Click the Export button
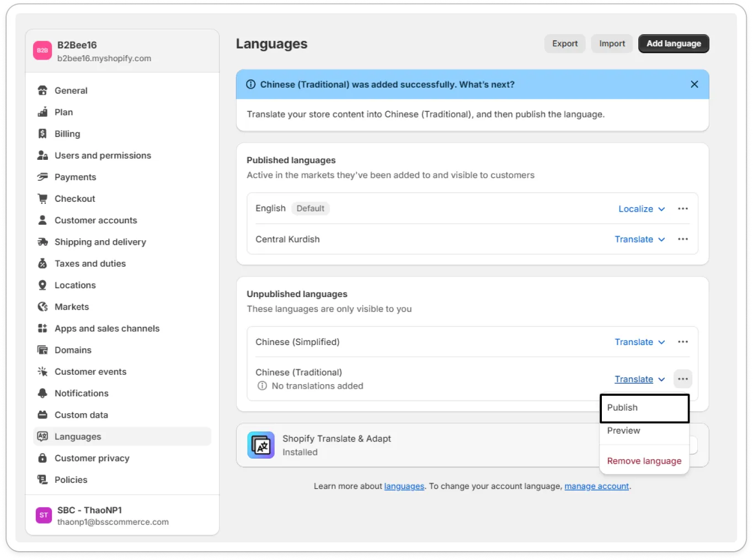 (x=565, y=44)
